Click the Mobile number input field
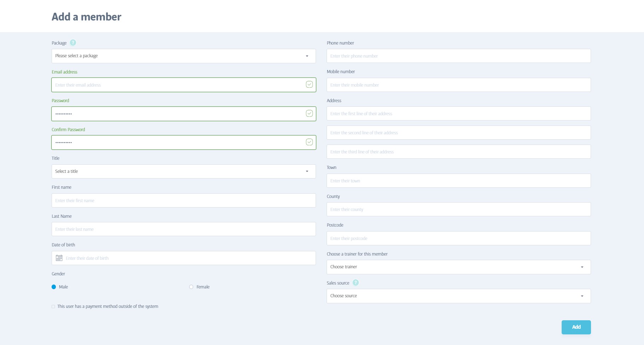The width and height of the screenshot is (644, 345). (458, 85)
